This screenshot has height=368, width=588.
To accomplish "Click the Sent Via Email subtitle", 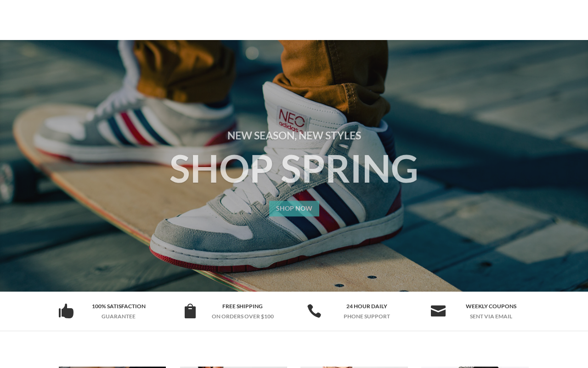I will (491, 316).
